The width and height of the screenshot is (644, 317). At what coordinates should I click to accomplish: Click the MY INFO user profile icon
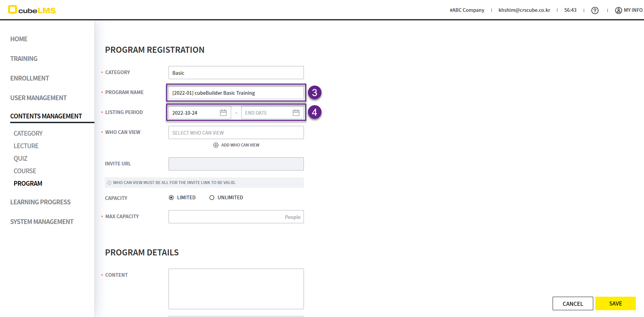pos(618,10)
